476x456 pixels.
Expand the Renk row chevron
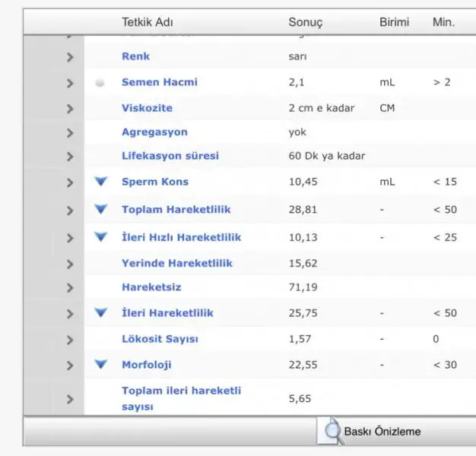pyautogui.click(x=70, y=57)
